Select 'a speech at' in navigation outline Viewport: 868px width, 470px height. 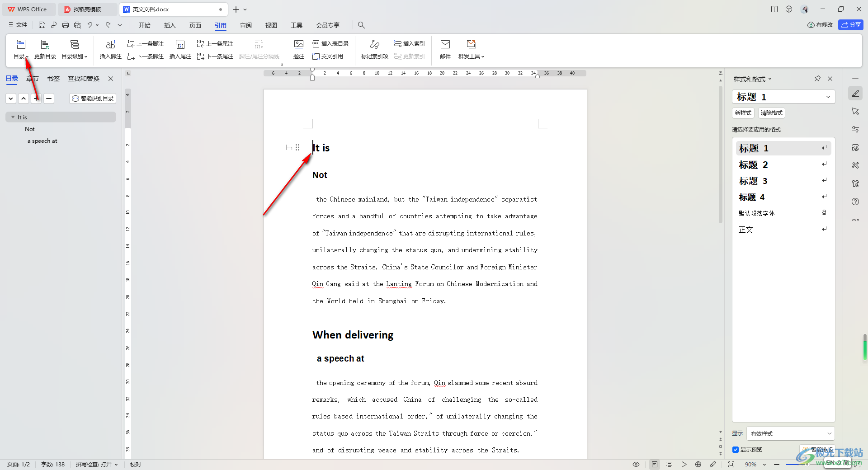point(42,141)
